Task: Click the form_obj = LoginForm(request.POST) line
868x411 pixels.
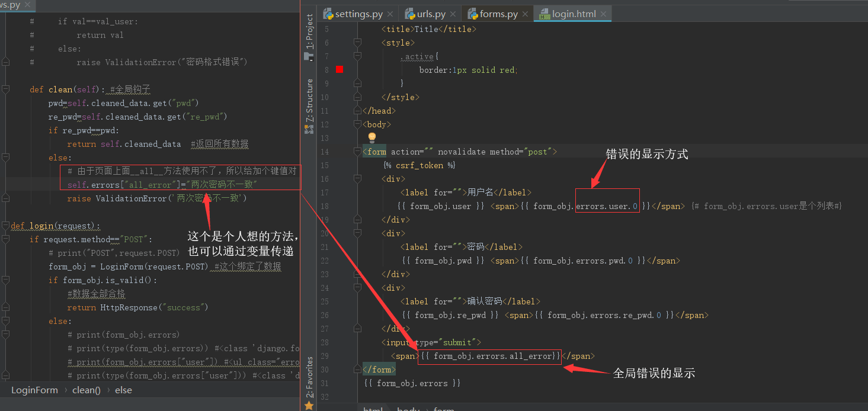Action: [x=165, y=266]
